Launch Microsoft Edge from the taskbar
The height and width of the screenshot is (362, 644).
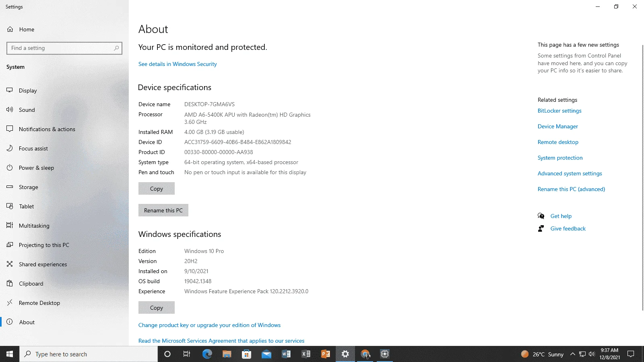point(207,354)
